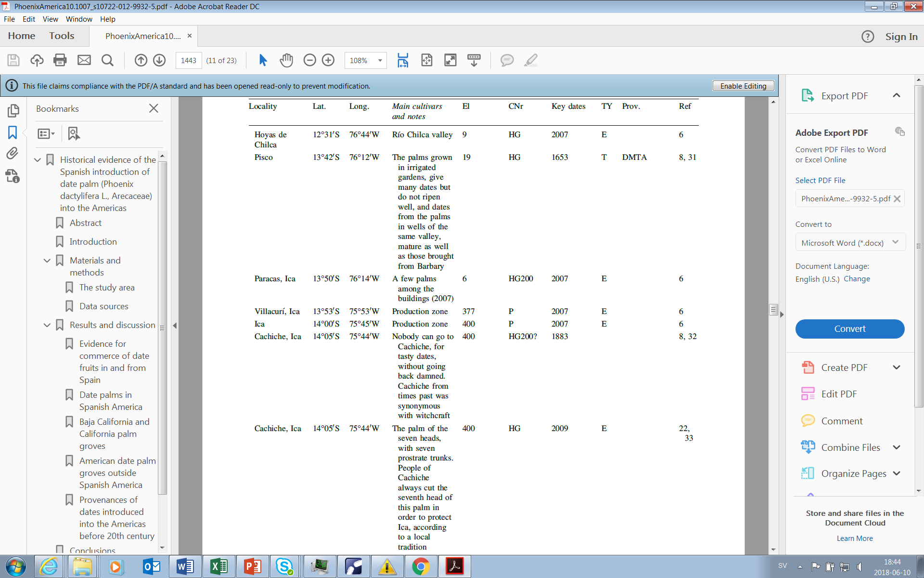The width and height of the screenshot is (924, 578).
Task: Remove the selected PDF file
Action: click(897, 199)
